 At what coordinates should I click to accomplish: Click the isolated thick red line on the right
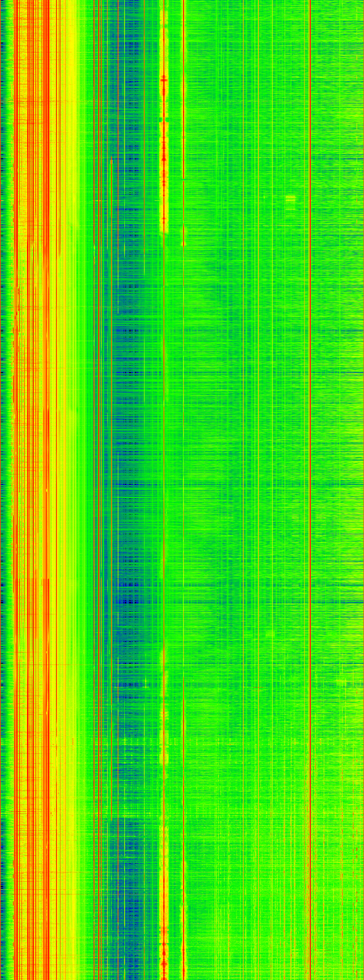point(311,457)
